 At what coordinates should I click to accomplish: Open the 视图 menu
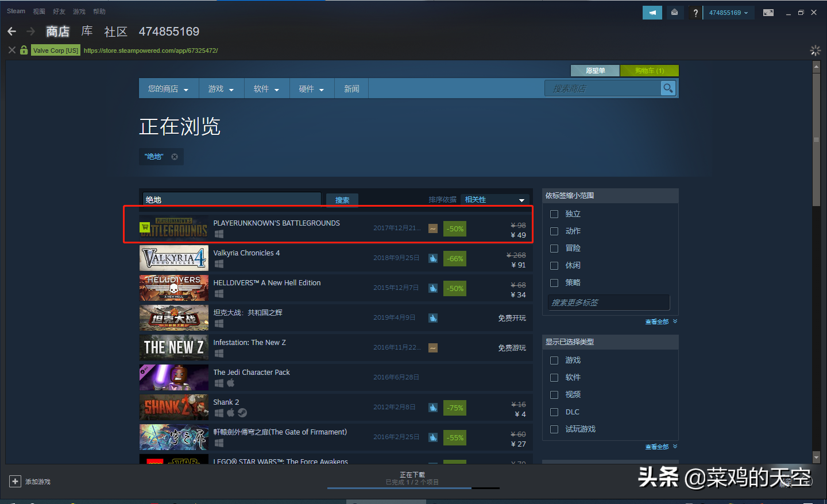click(x=39, y=11)
